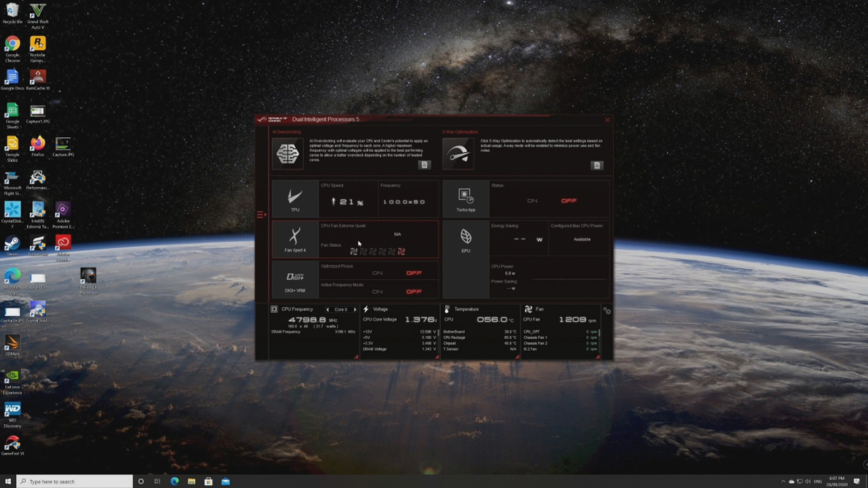
Task: Open monitor settings gear icon
Action: pyautogui.click(x=607, y=311)
